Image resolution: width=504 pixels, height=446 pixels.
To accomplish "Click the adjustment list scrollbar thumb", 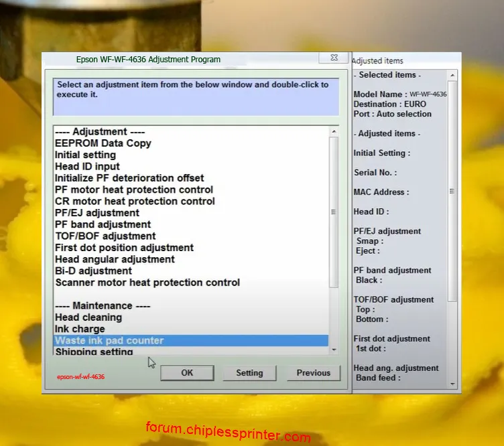I will pos(334,212).
